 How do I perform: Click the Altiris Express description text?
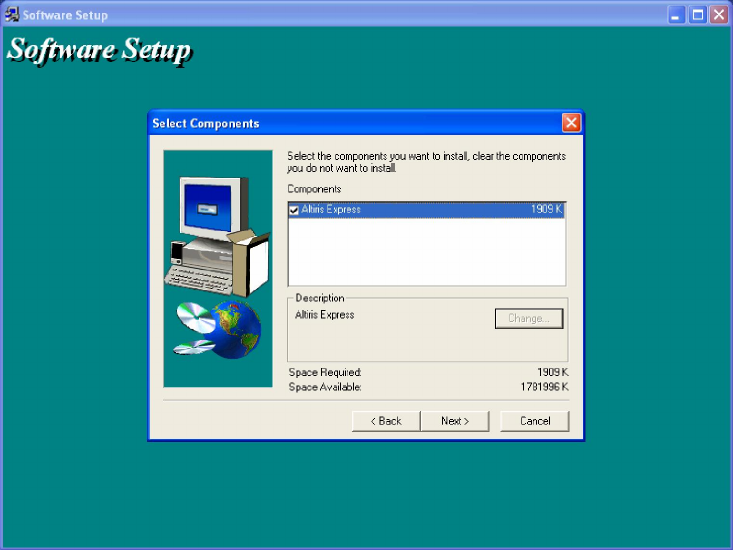click(x=324, y=314)
